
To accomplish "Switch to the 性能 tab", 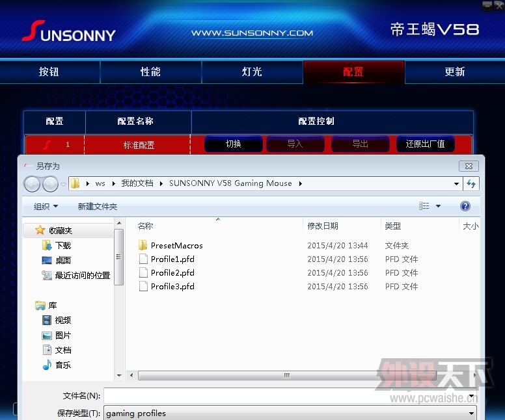I will pos(151,72).
